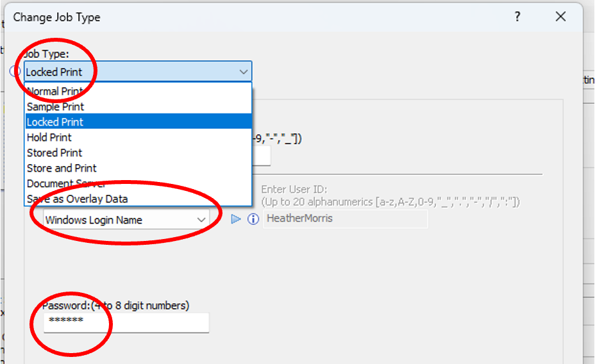Click the text field right of the dropdown list
595x364 pixels.
(262, 156)
